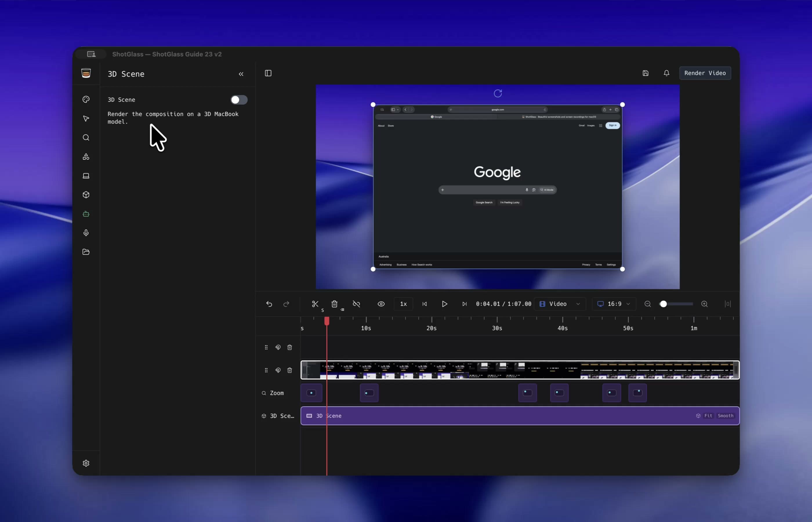Viewport: 812px width, 522px height.
Task: Open the cursor settings panel
Action: coord(86,118)
